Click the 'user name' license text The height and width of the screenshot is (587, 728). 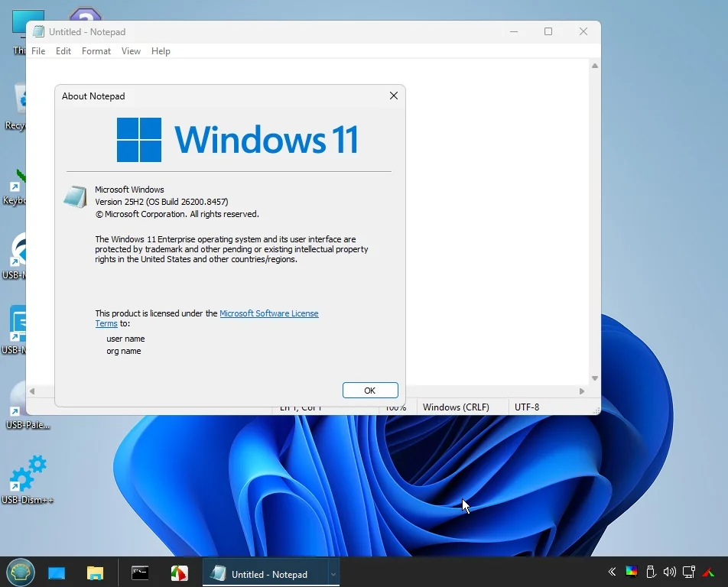pyautogui.click(x=125, y=339)
